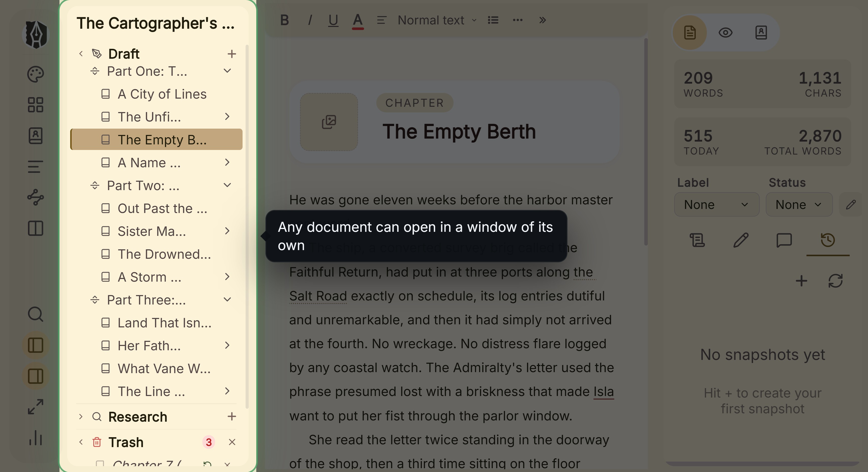Refresh the snapshots list
Screen dimensions: 868x472
[835, 281]
